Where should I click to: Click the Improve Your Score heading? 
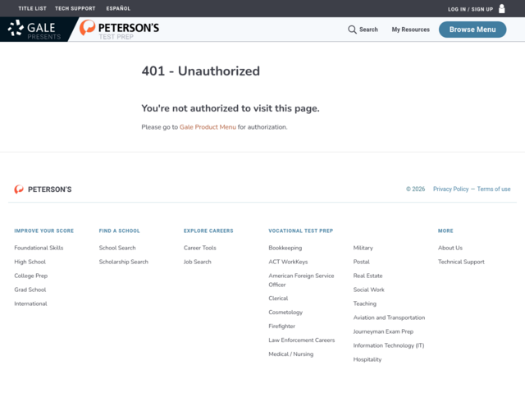tap(43, 231)
